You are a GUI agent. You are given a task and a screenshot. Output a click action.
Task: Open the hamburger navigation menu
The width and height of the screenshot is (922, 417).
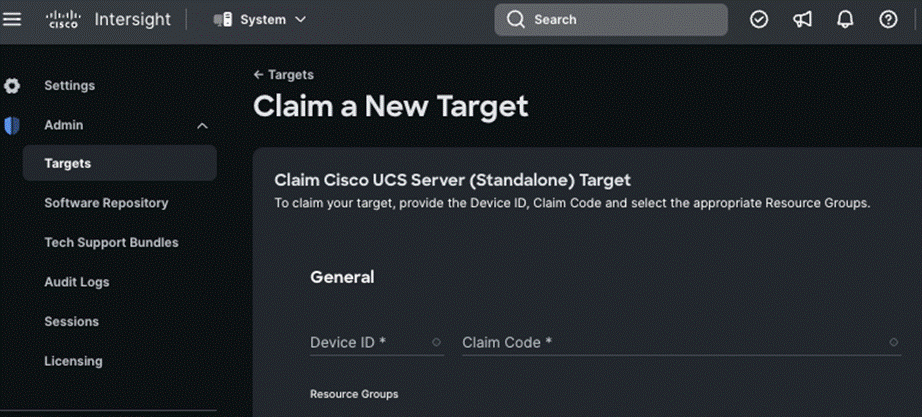13,20
